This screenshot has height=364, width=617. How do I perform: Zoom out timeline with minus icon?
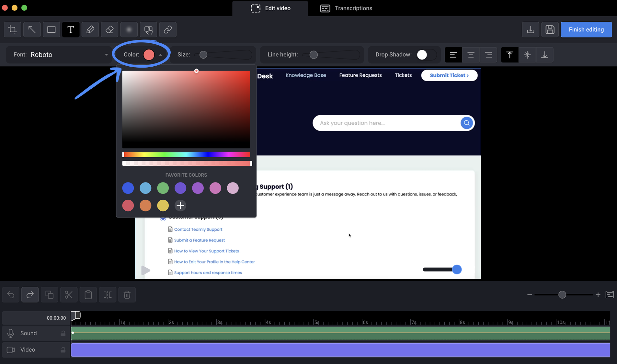click(x=530, y=295)
